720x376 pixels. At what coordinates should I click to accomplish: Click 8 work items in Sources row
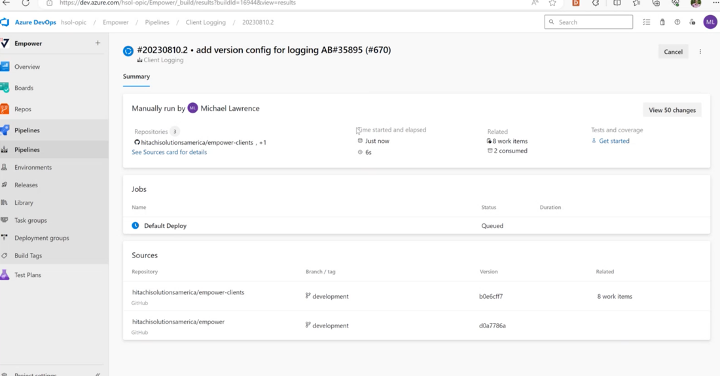614,296
